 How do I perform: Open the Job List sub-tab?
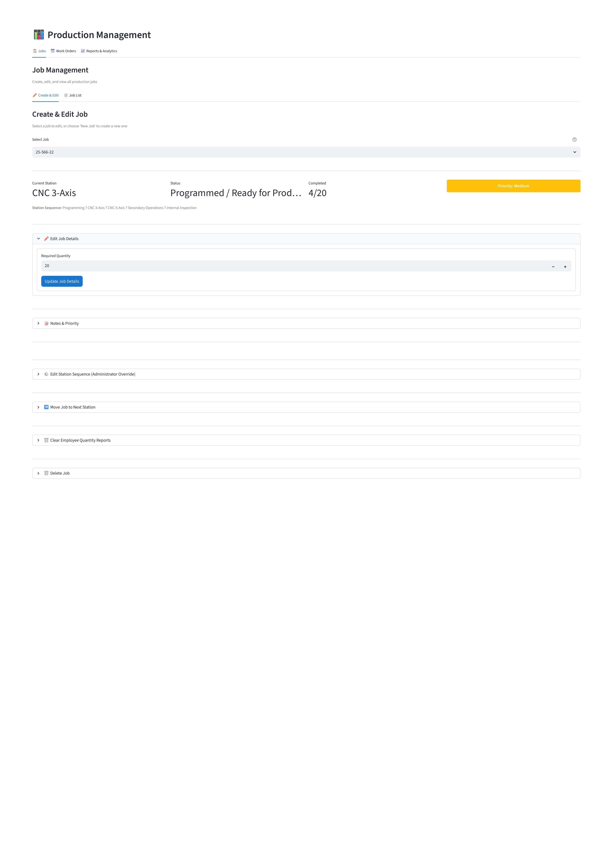pyautogui.click(x=73, y=95)
